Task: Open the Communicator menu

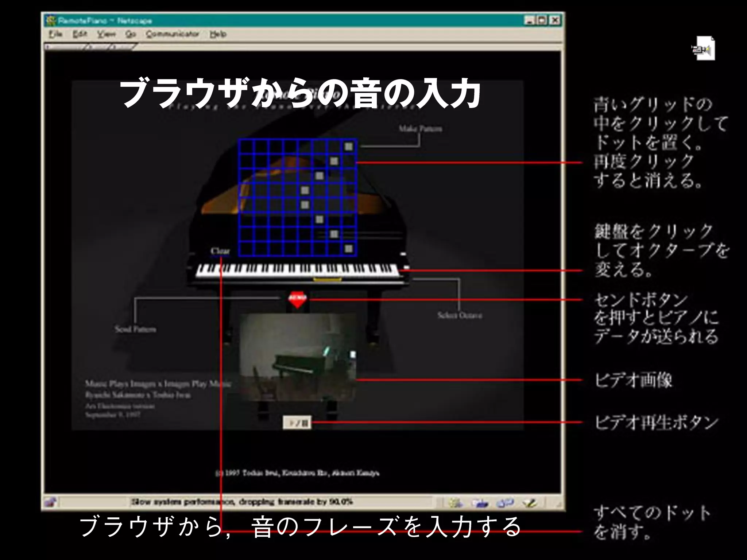Action: (x=172, y=34)
